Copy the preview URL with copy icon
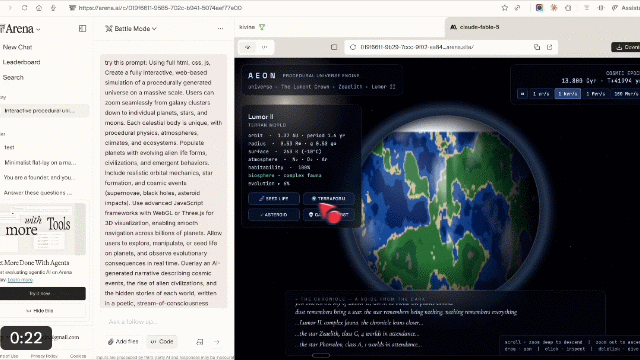 537,47
